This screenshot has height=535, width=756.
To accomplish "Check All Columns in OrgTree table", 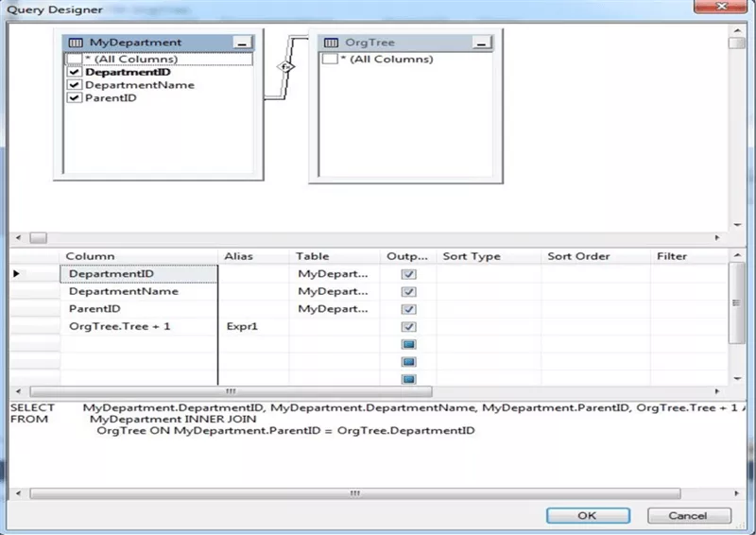I will (330, 59).
